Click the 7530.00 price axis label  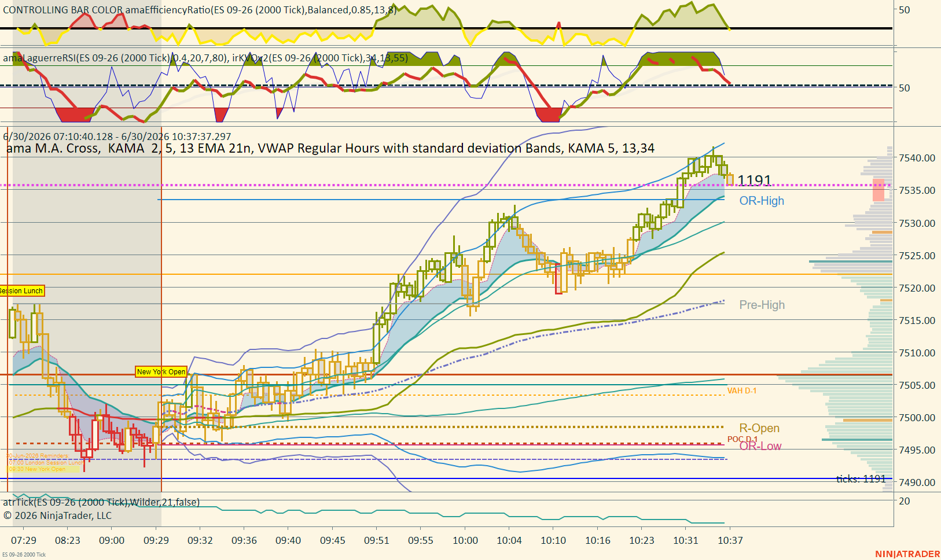pyautogui.click(x=917, y=223)
